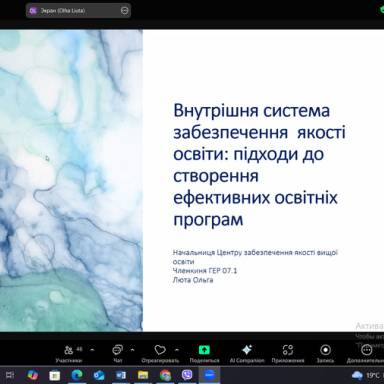
Task: Open Task View in the Windows taskbar
Action: [x=10, y=375]
